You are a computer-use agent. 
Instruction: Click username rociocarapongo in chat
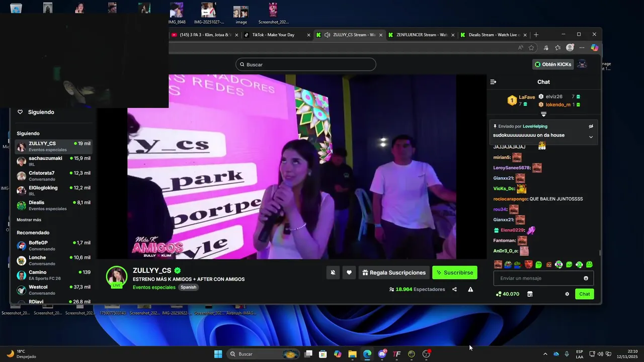[511, 199]
